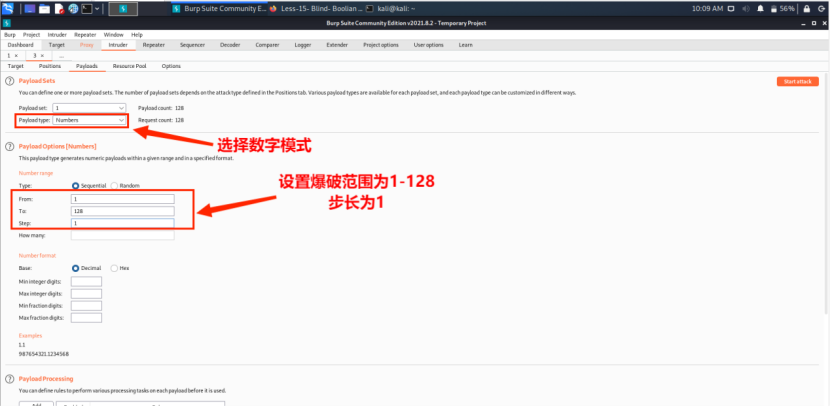Switch to kali@kali terminal taskbar window
The height and width of the screenshot is (407, 830).
(391, 8)
